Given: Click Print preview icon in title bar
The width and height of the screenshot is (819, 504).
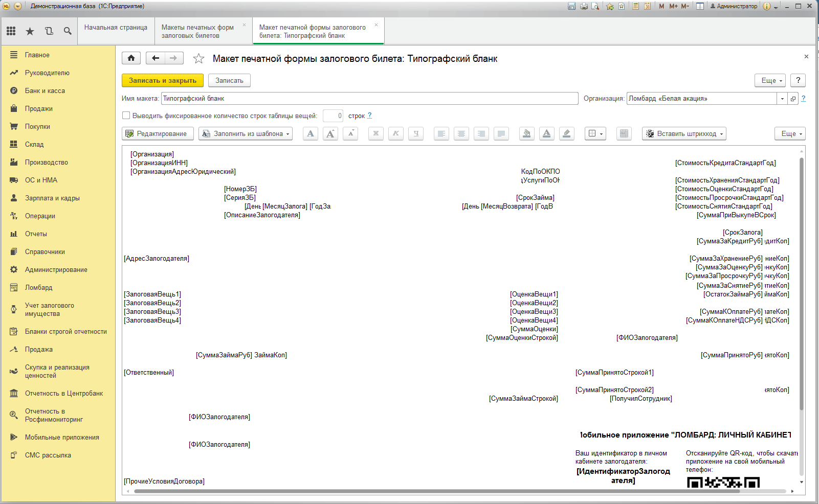Looking at the screenshot, I should tap(595, 6).
